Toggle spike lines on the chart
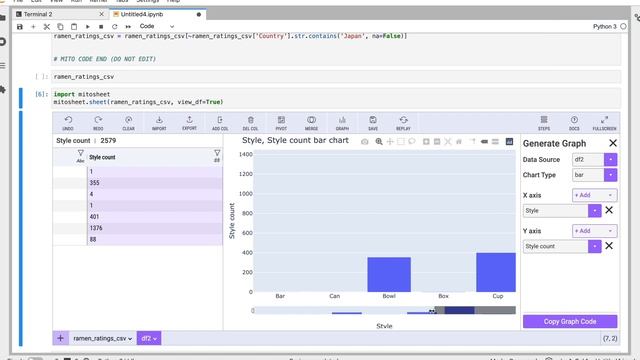Viewport: 640px width, 360px height. 473,142
